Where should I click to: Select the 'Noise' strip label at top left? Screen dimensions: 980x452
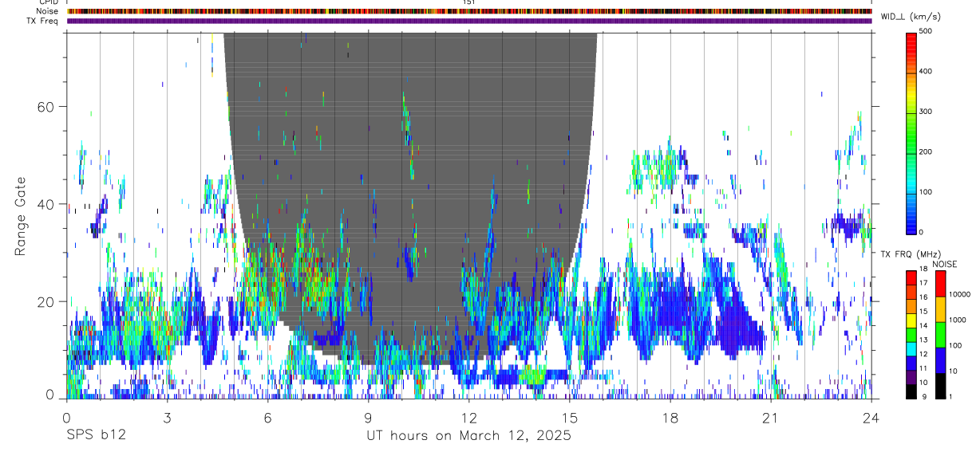click(x=48, y=11)
